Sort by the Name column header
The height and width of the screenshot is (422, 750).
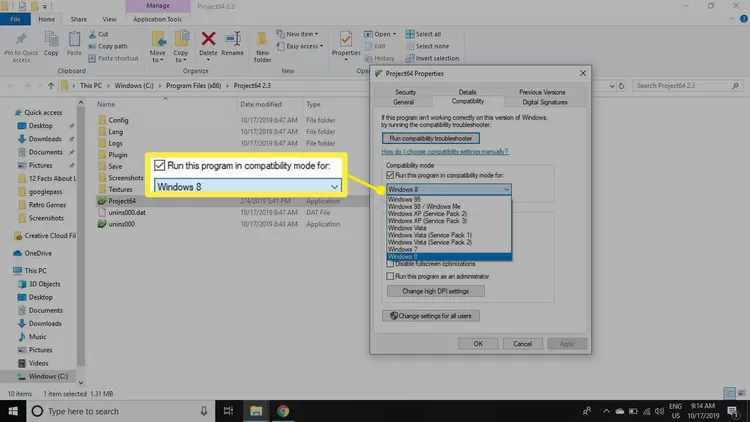point(106,104)
